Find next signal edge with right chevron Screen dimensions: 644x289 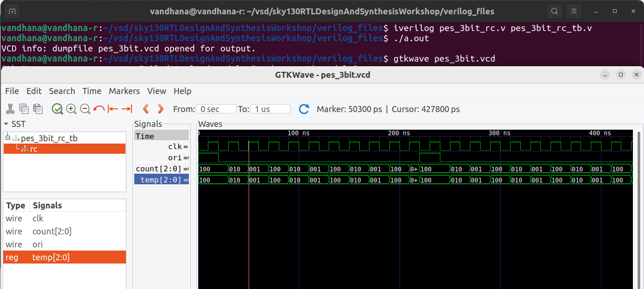point(161,109)
